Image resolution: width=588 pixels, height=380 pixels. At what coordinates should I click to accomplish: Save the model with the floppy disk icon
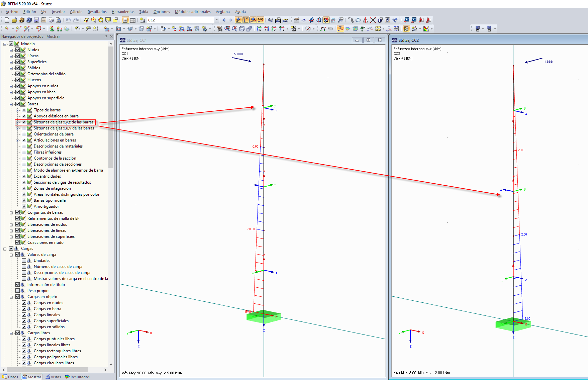[36, 20]
